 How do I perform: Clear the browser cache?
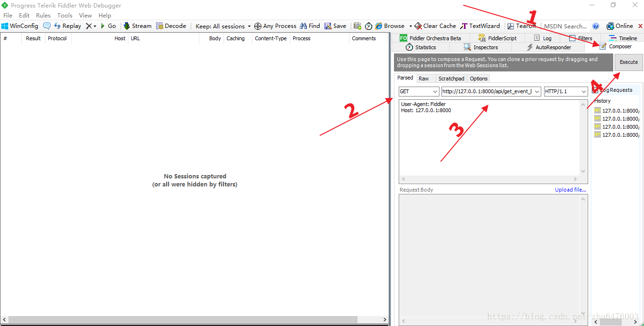click(x=435, y=26)
